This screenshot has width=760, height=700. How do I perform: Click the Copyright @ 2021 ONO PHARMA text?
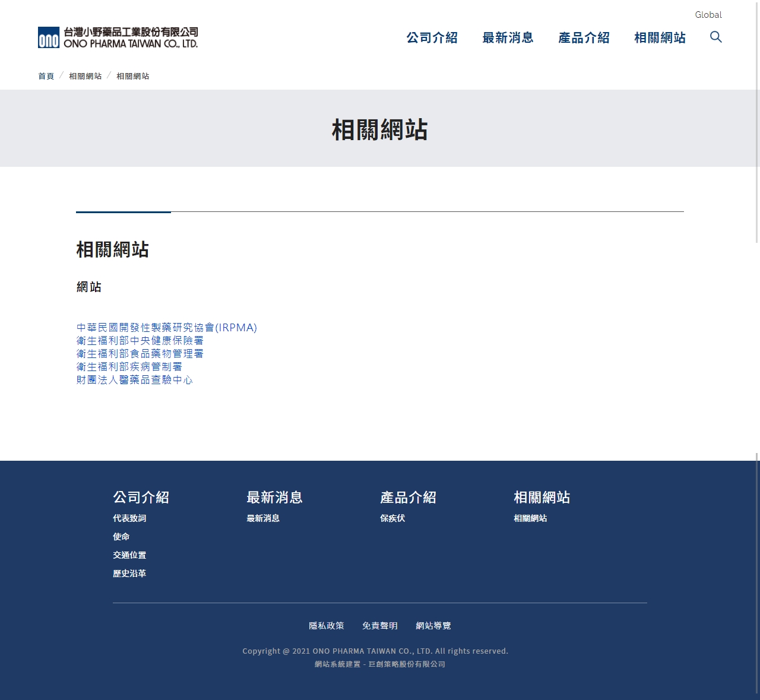375,651
